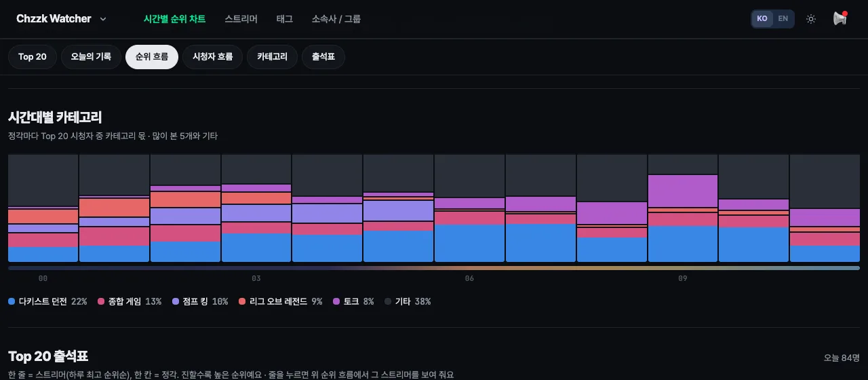Click the 점프 킹 lavender legend dot
The image size is (868, 380).
(176, 301)
